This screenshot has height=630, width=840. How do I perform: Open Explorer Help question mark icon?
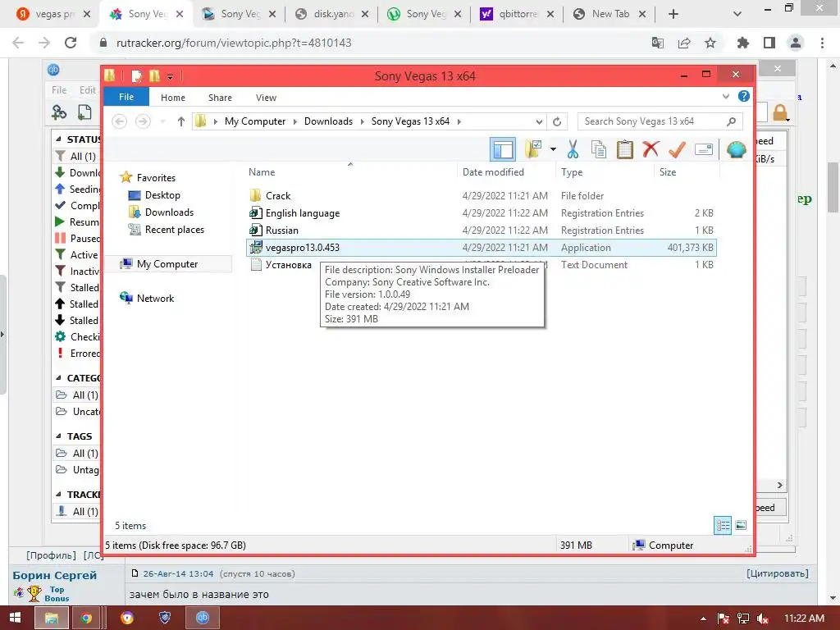pos(743,96)
